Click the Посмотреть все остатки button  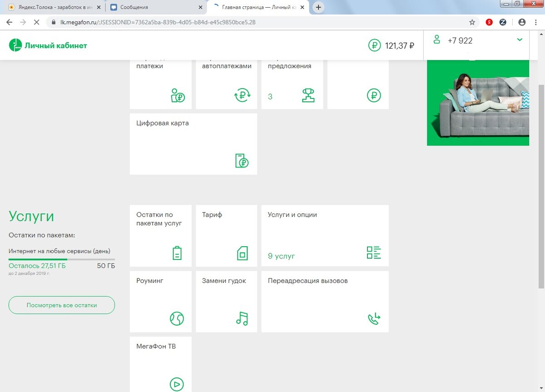pyautogui.click(x=62, y=305)
